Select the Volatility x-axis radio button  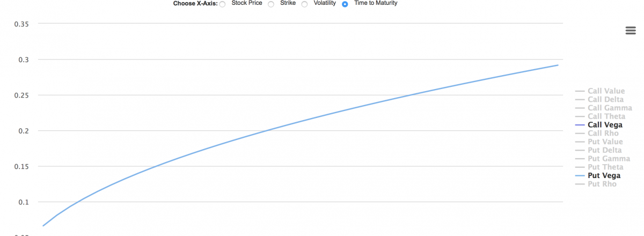pos(304,4)
